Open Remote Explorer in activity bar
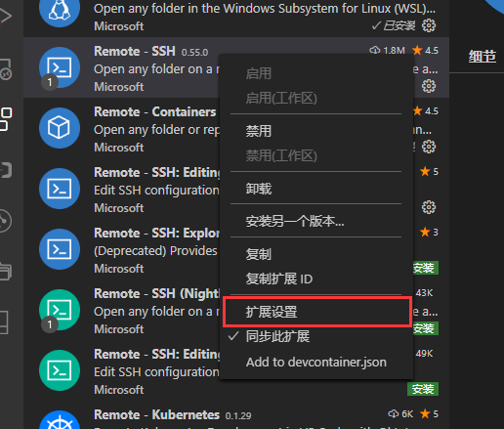504x429 pixels. [6, 69]
